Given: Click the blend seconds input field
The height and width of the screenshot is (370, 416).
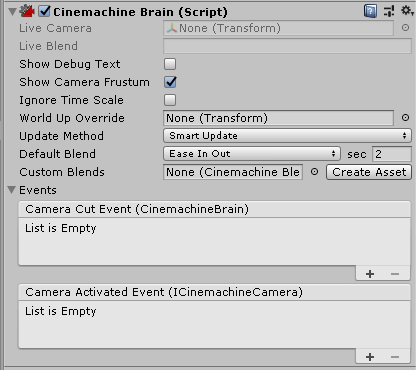Looking at the screenshot, I should pos(392,154).
